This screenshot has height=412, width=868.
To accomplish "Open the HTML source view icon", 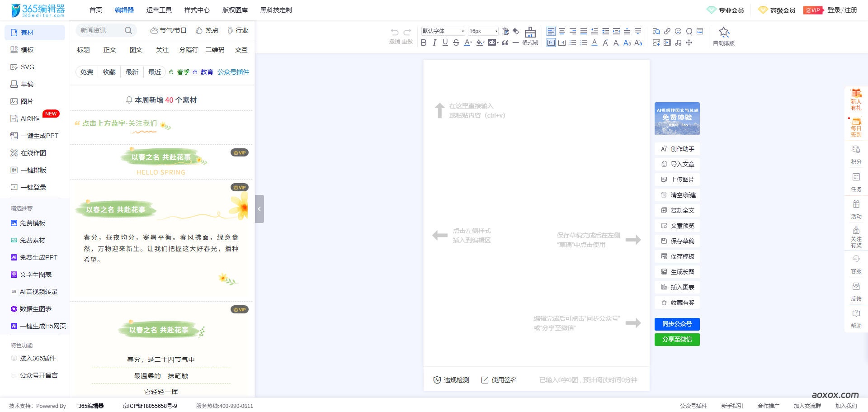I will tap(700, 32).
